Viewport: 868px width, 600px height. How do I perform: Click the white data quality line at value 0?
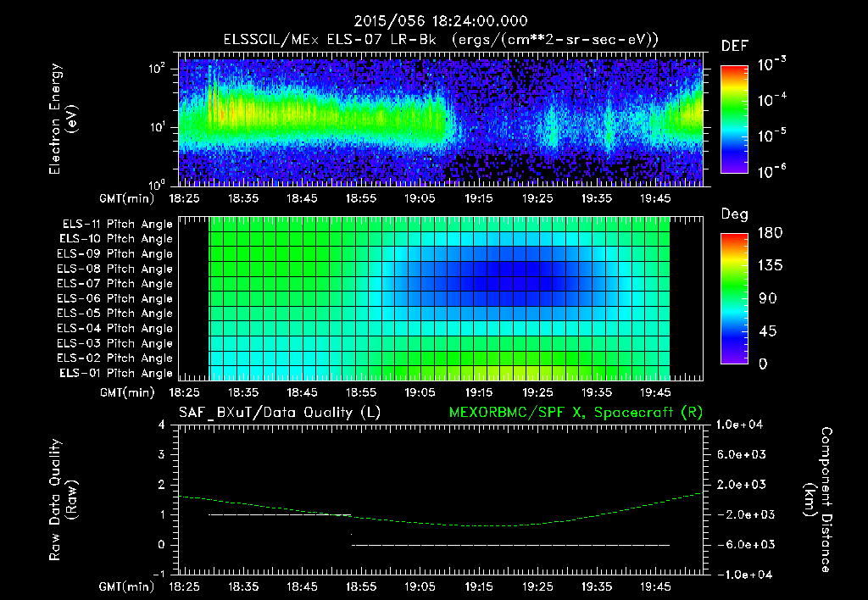click(511, 545)
